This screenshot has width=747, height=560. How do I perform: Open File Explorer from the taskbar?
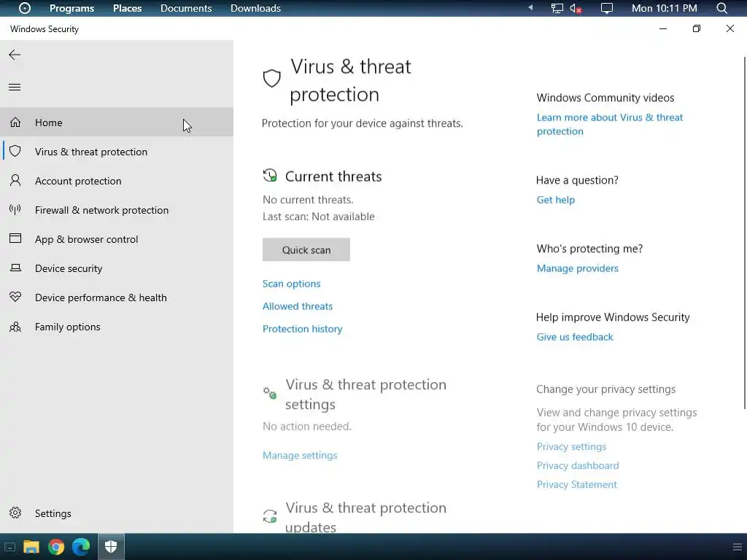(31, 547)
